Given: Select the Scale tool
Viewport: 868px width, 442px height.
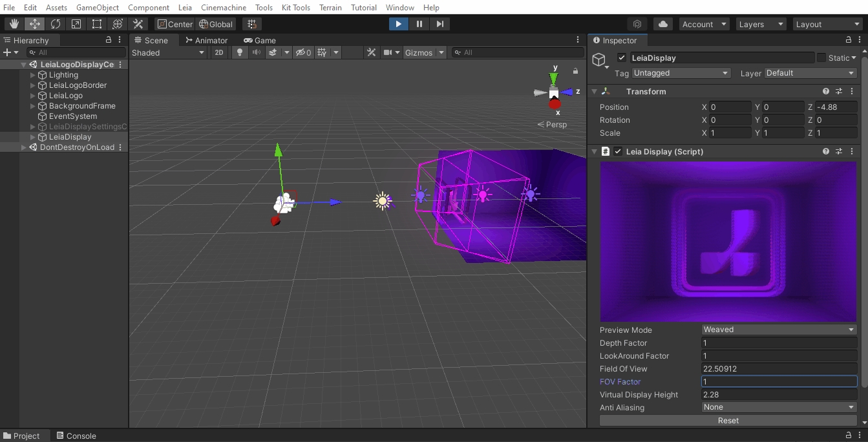Looking at the screenshot, I should pyautogui.click(x=76, y=24).
